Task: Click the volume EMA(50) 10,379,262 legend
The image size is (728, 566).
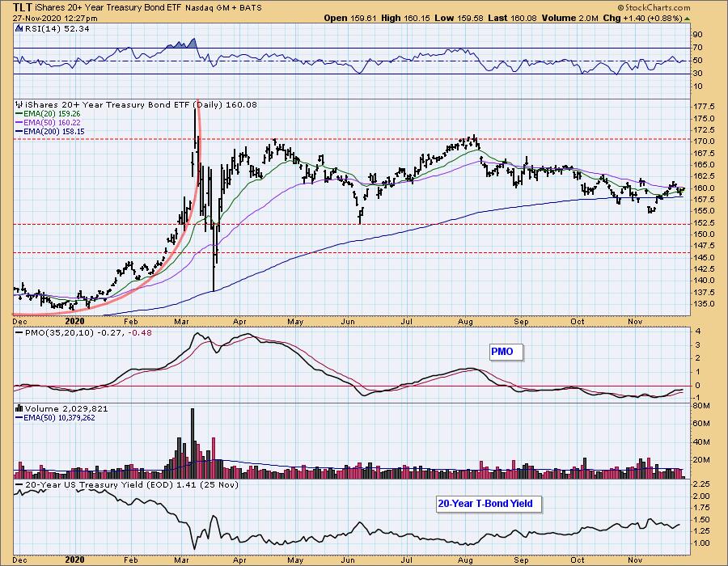Action: (56, 417)
